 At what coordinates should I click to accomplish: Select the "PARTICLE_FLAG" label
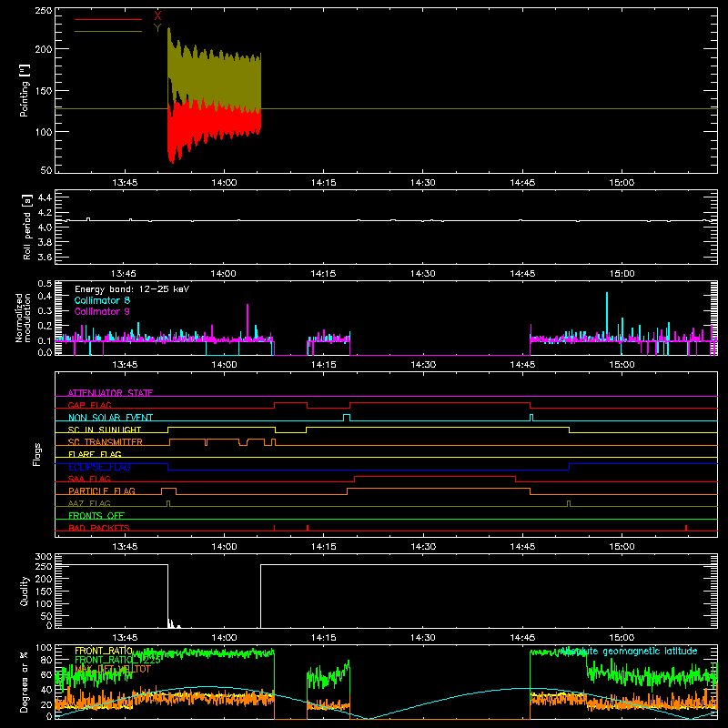point(102,490)
